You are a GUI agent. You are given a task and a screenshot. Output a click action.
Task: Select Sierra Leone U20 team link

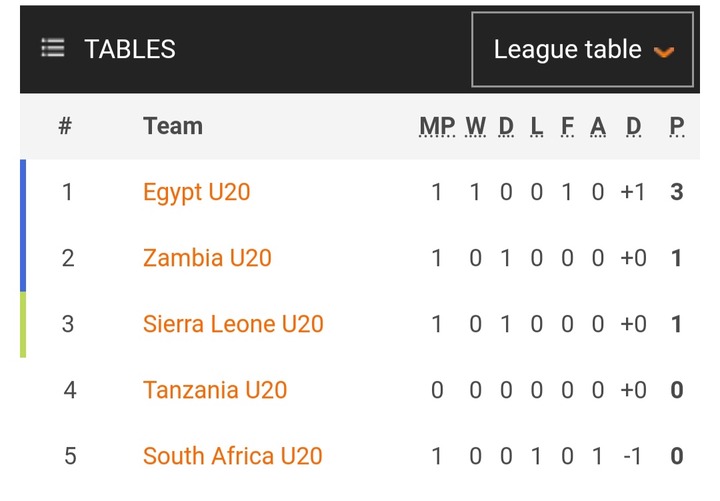point(233,324)
